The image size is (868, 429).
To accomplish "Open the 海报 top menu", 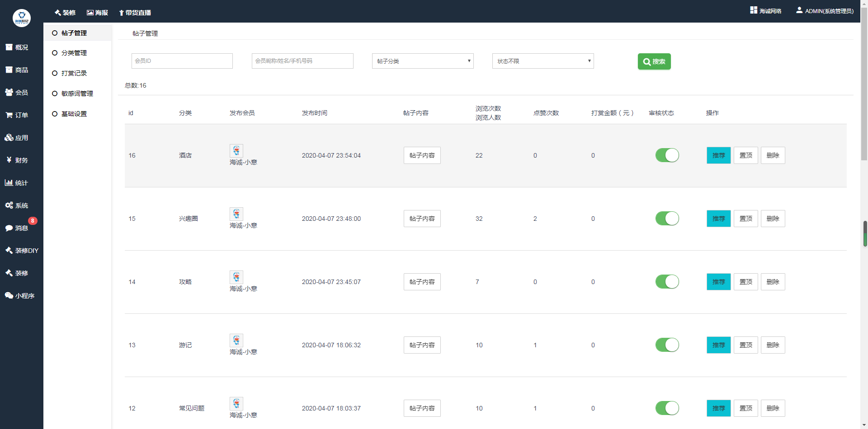I will click(97, 13).
